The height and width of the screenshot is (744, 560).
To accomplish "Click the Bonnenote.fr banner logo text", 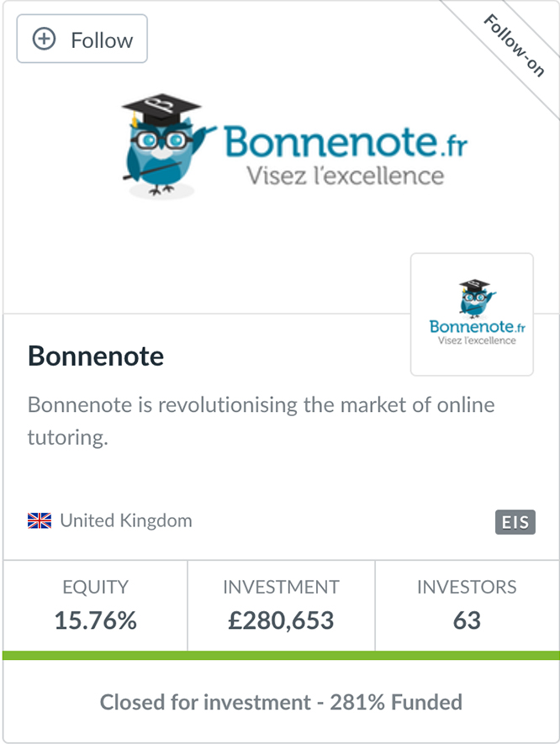I will coord(346,141).
